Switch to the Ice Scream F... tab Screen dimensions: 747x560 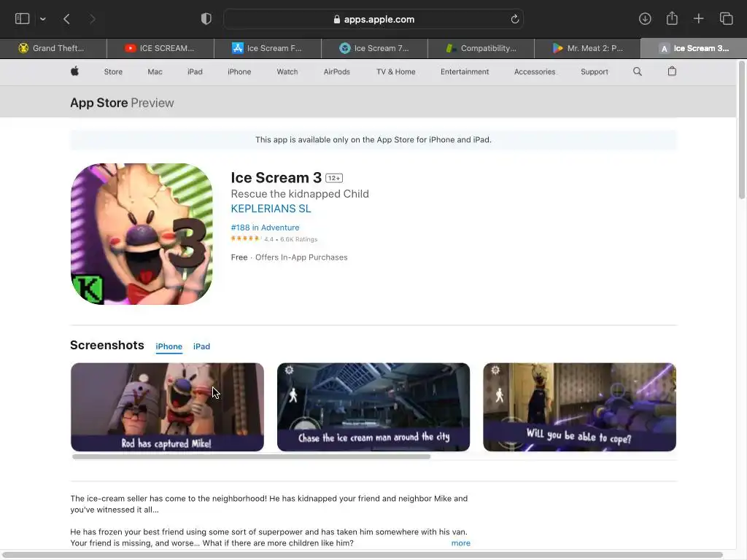268,48
